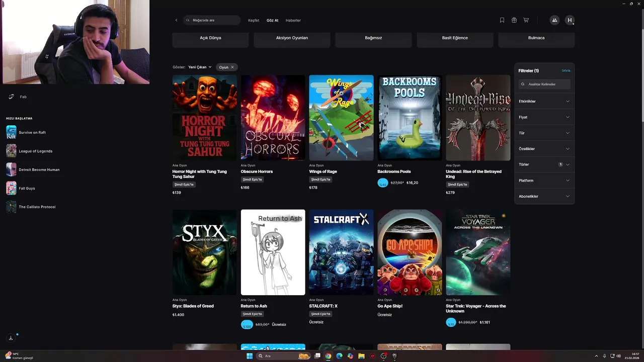Expand the Fiyat filter section
This screenshot has height=362, width=644.
[544, 117]
